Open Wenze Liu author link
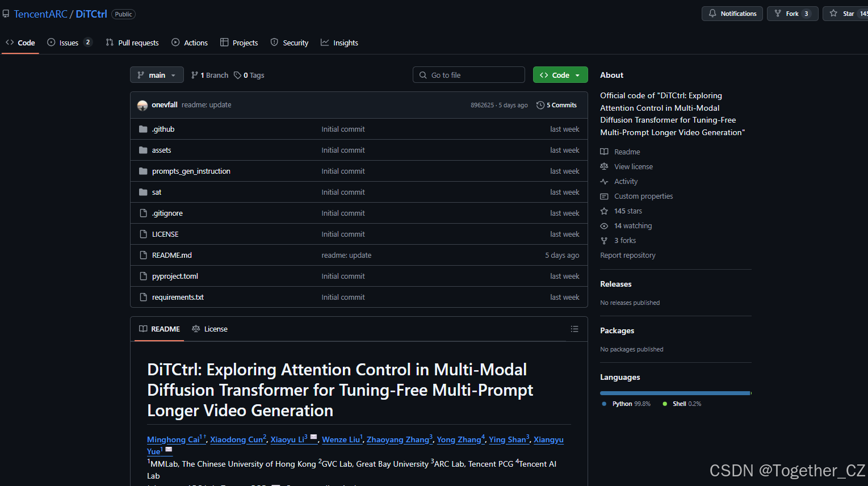The width and height of the screenshot is (868, 486). point(341,439)
